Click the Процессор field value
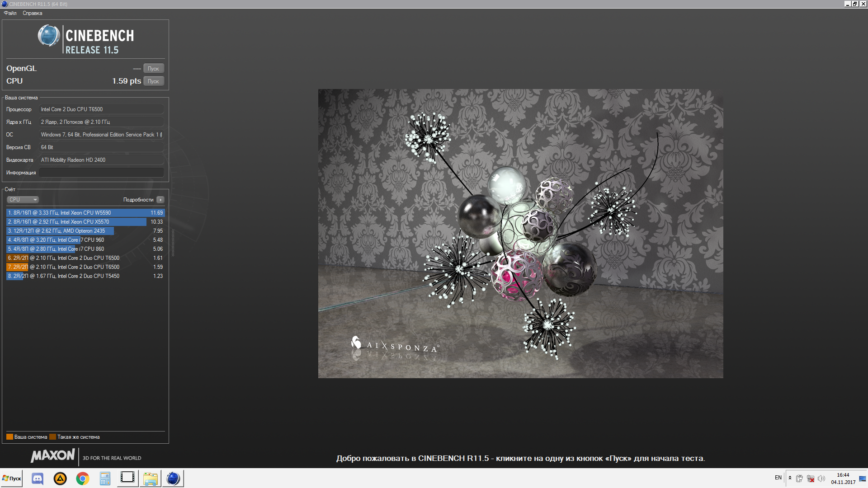This screenshot has width=868, height=488. 101,109
